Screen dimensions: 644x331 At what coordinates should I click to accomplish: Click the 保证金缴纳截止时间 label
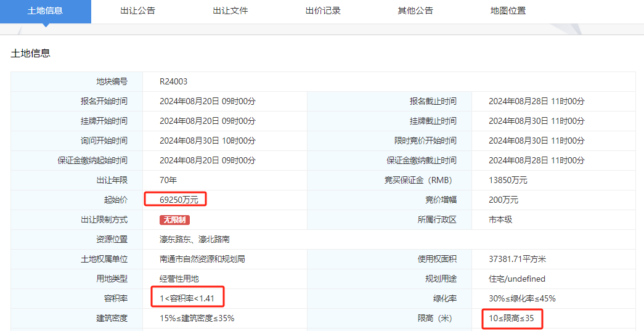(422, 161)
